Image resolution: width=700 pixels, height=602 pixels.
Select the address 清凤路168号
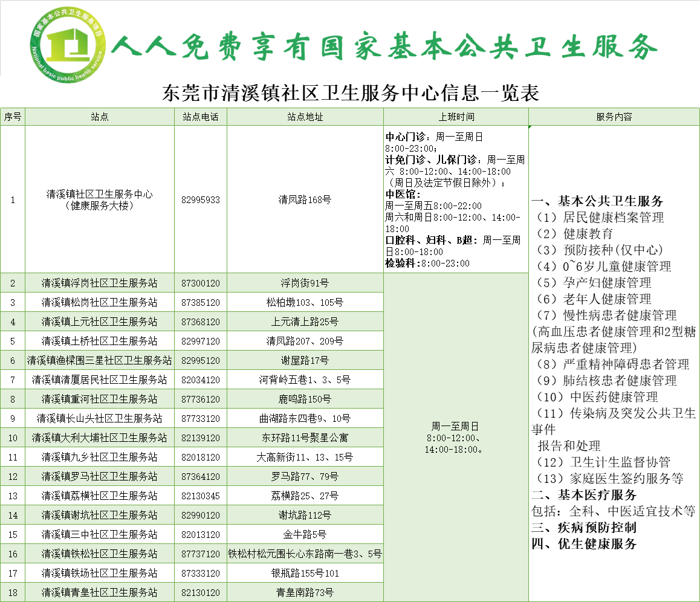[305, 200]
